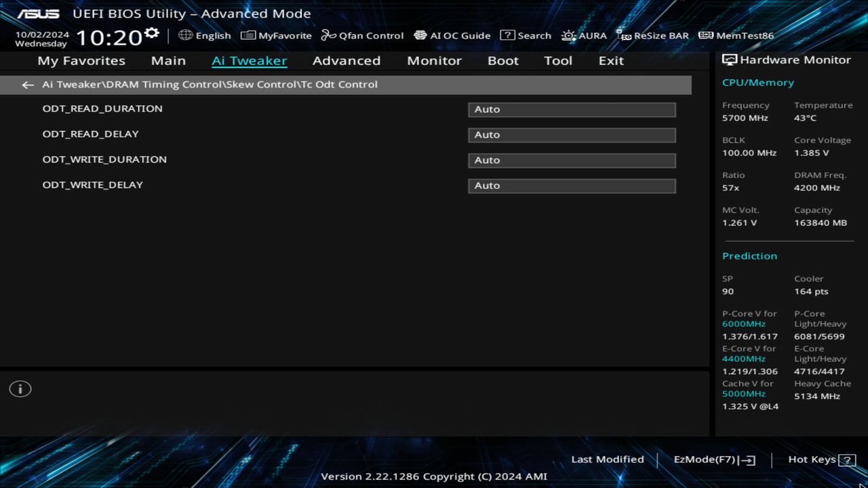Click Last Modified at bottom bar
The height and width of the screenshot is (488, 868).
click(x=607, y=459)
